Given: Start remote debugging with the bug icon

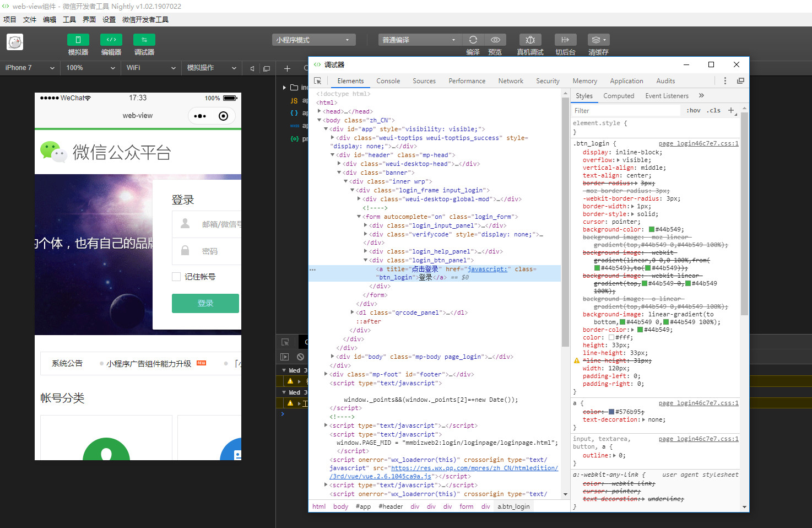Looking at the screenshot, I should (x=530, y=40).
